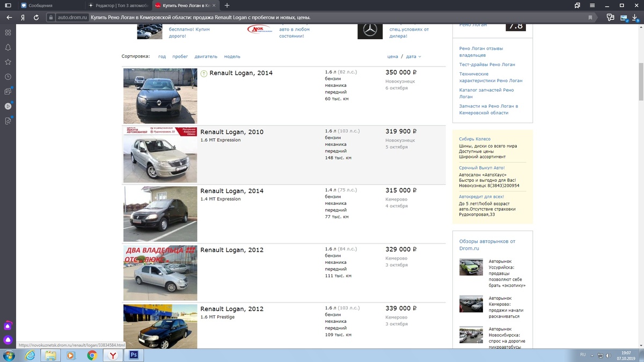Open Renault Logan 2014 listing for 350 000
644x362 pixels.
(x=241, y=73)
